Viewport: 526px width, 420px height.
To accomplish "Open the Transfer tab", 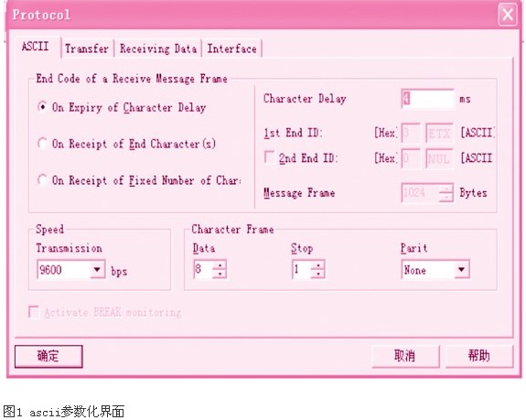I will point(87,48).
